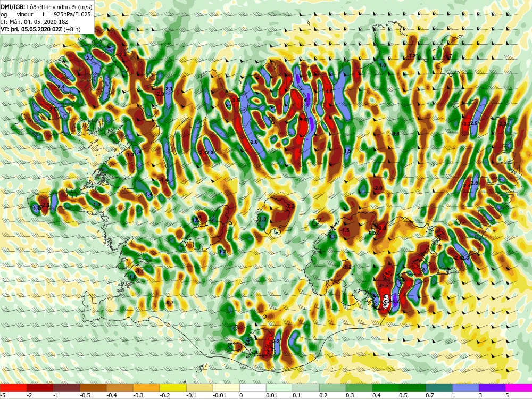532x399 pixels.
Task: Click the '-1.7' value label on the map
Action: tap(448, 57)
